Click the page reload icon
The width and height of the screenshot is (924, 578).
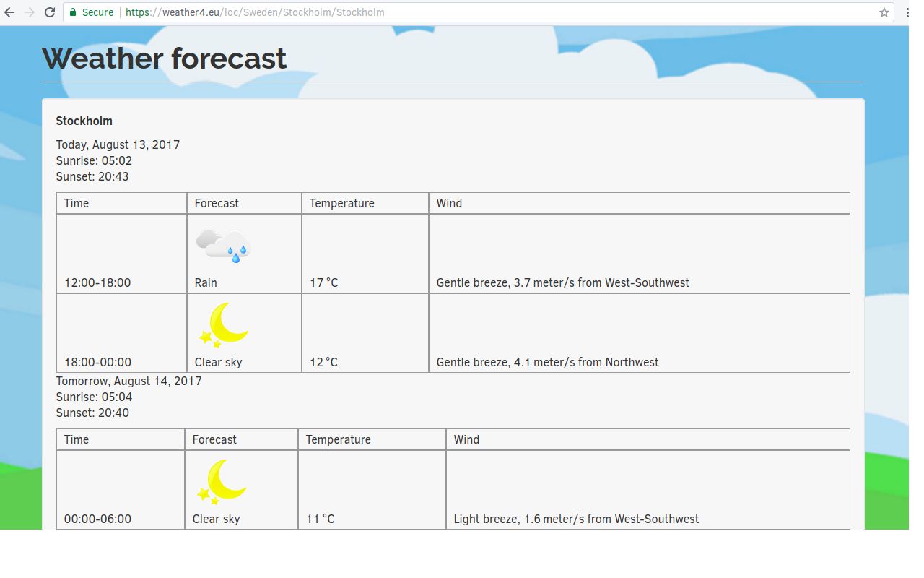click(x=49, y=12)
